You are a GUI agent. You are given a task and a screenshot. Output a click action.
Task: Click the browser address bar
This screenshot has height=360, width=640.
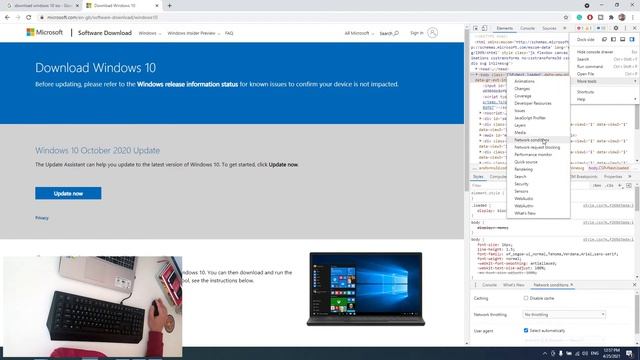[x=302, y=18]
